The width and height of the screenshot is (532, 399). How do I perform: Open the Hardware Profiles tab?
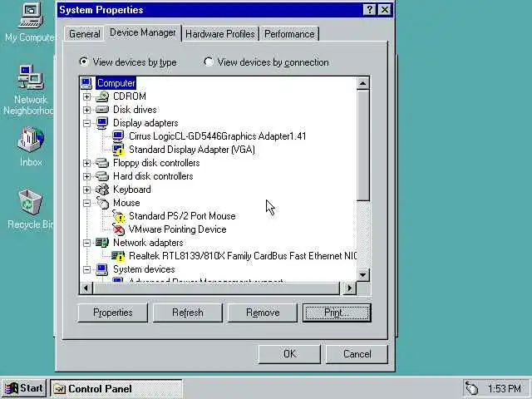pos(220,34)
